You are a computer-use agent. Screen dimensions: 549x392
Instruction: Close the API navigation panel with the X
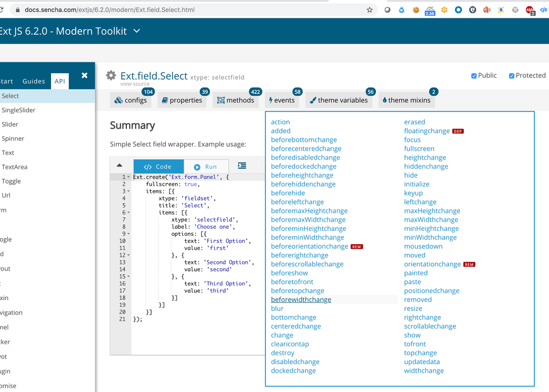[85, 75]
